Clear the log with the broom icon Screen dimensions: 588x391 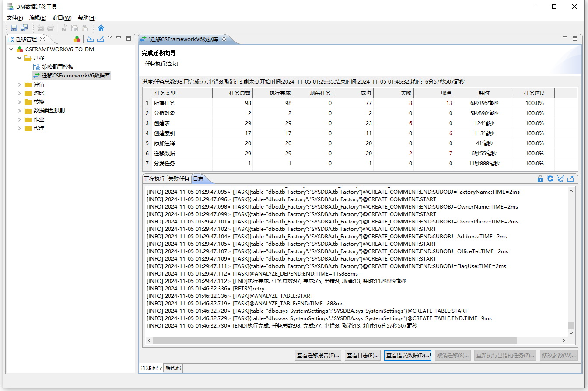click(x=560, y=178)
